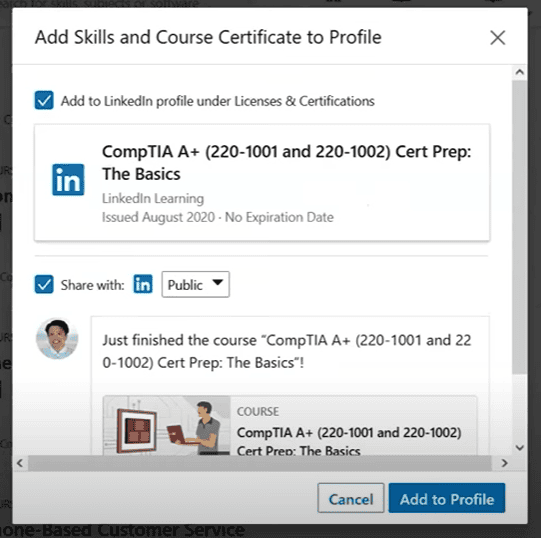This screenshot has width=541, height=538.
Task: Open the CompTIA A+ Cert Prep certificate title
Action: (286, 162)
